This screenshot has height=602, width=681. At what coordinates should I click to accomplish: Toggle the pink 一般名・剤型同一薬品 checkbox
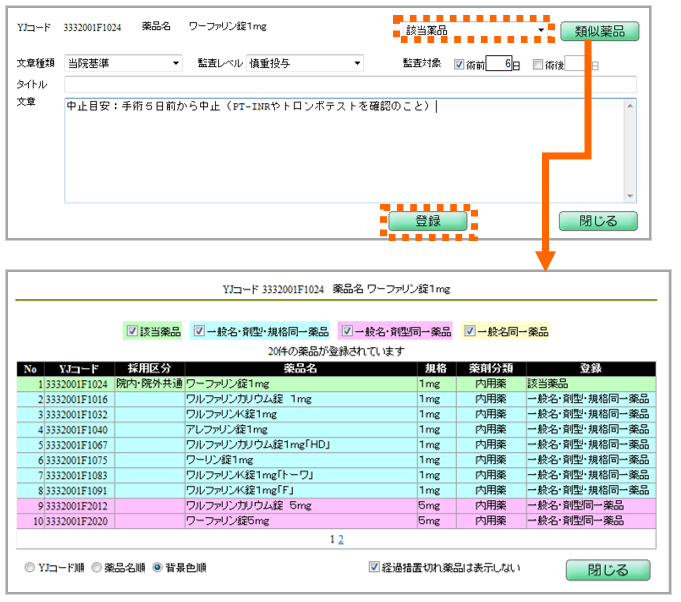click(x=346, y=330)
